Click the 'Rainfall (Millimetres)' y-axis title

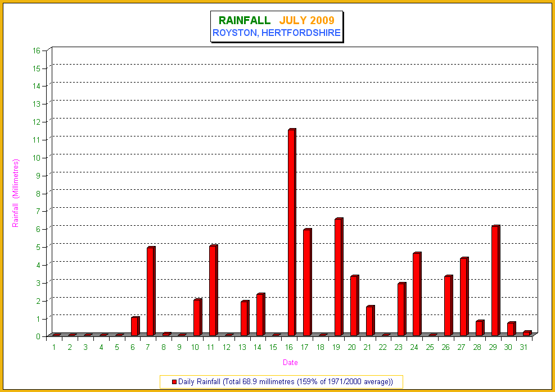click(16, 193)
